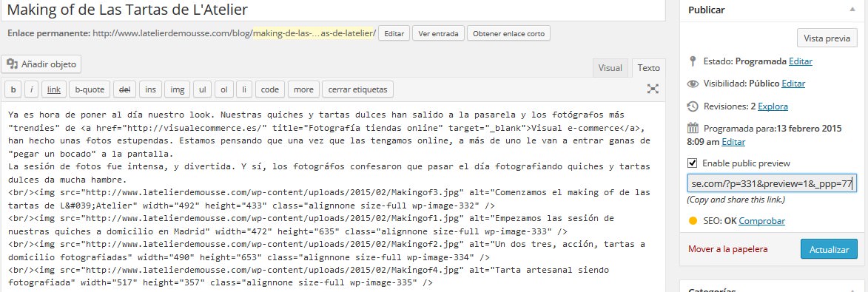Image resolution: width=868 pixels, height=292 pixels.
Task: Edit the Visibilidad Público link
Action: 793,84
